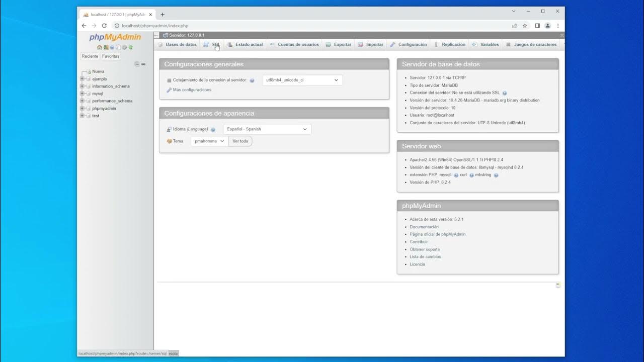This screenshot has height=362, width=644.
Task: Bookmark this page with star icon
Action: coord(525,26)
